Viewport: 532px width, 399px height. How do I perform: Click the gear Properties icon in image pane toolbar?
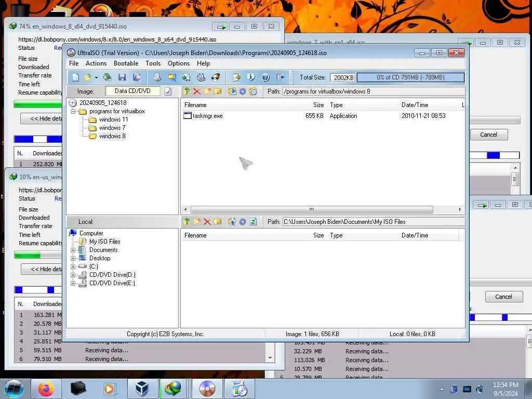click(243, 91)
